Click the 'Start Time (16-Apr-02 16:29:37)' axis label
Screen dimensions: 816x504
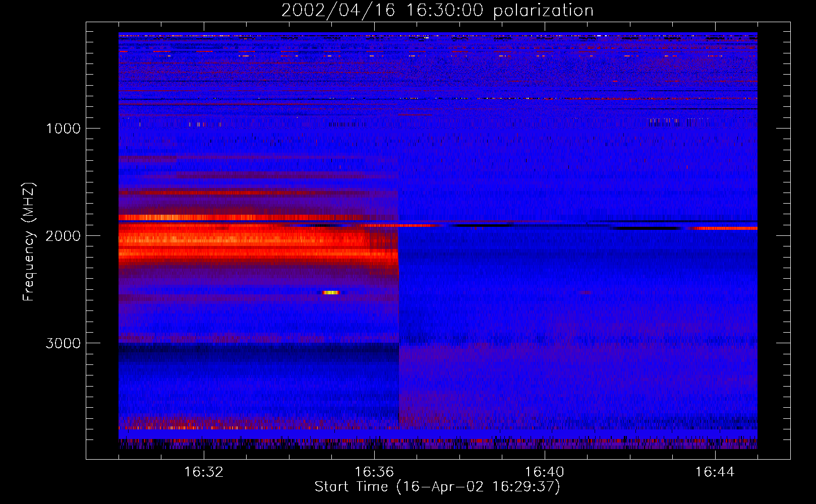click(437, 487)
